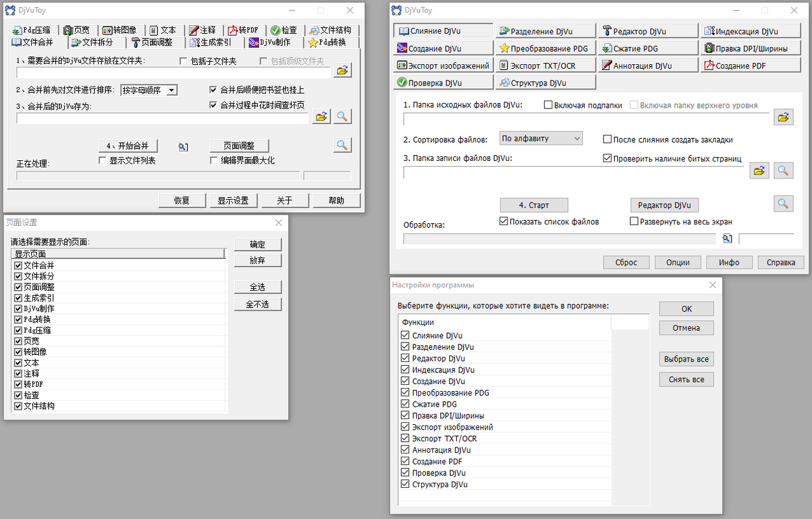This screenshot has width=812, height=519.
Task: Click the Chinese DjVu source folder input field
Action: tap(173, 73)
